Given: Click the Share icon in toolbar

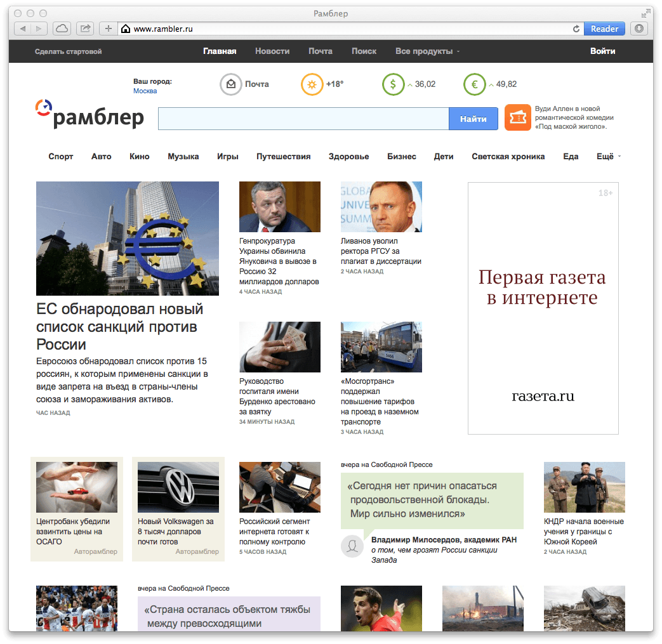Looking at the screenshot, I should 85,29.
